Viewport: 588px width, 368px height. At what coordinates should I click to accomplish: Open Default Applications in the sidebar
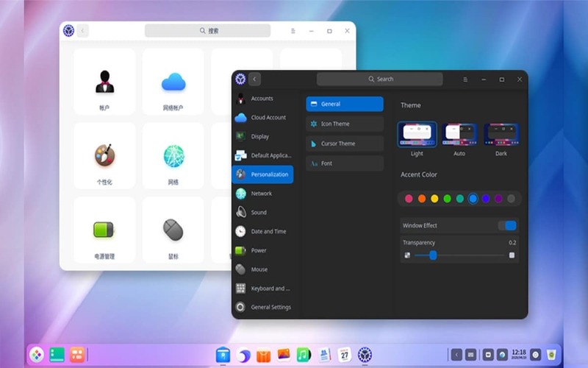262,155
